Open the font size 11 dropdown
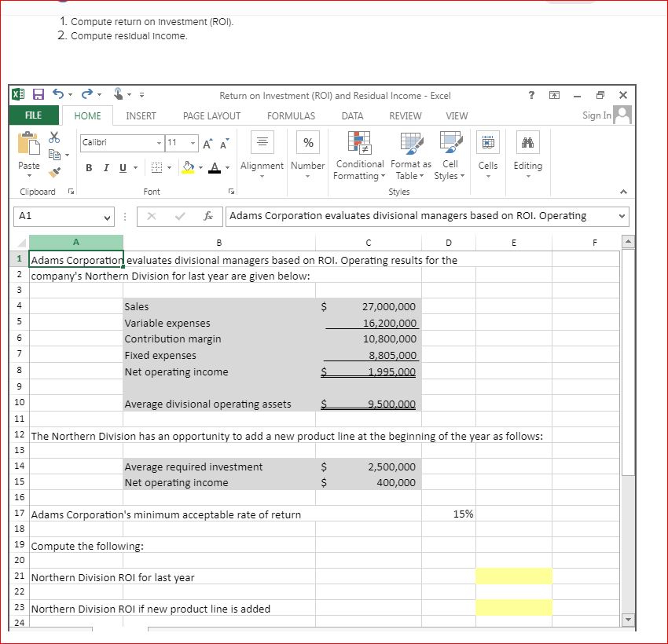The height and width of the screenshot is (644, 668). point(193,143)
